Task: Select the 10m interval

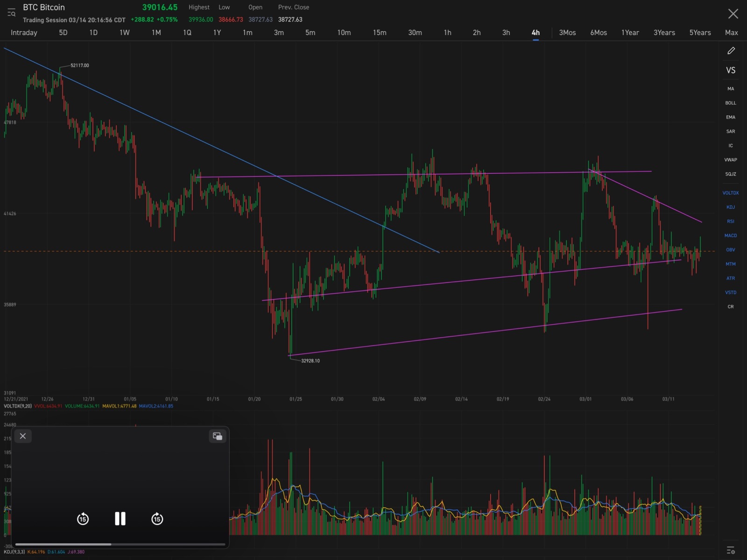Action: (344, 33)
